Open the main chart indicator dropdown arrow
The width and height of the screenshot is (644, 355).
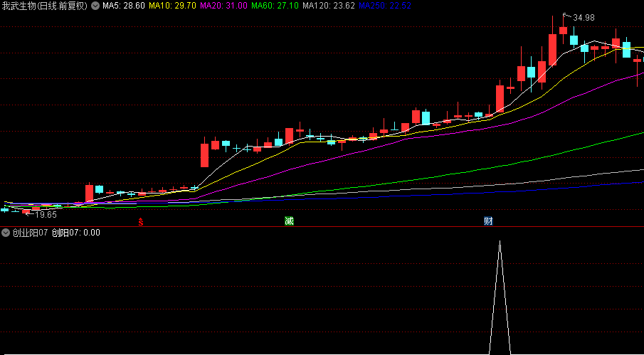[95, 6]
